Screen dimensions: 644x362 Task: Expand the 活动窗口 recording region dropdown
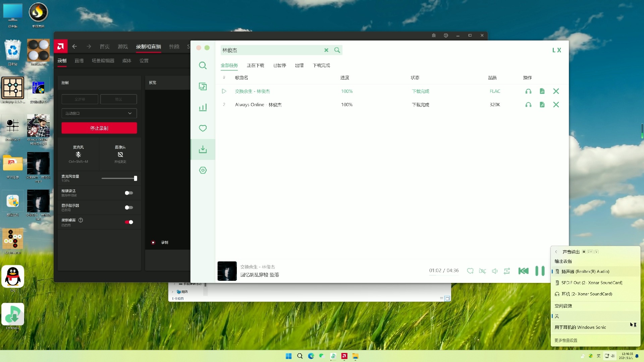99,113
